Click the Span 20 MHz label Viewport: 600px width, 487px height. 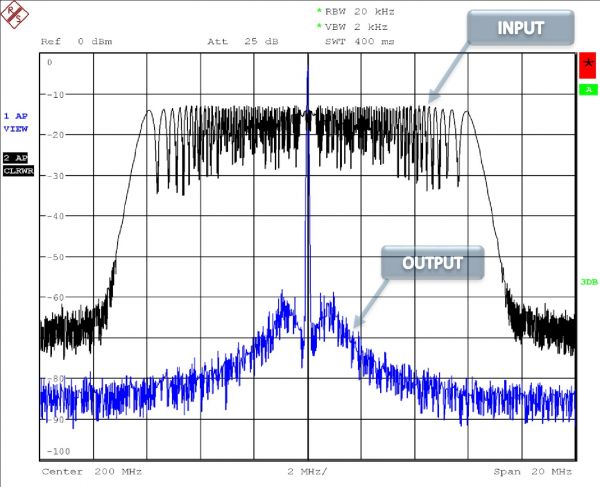click(532, 469)
